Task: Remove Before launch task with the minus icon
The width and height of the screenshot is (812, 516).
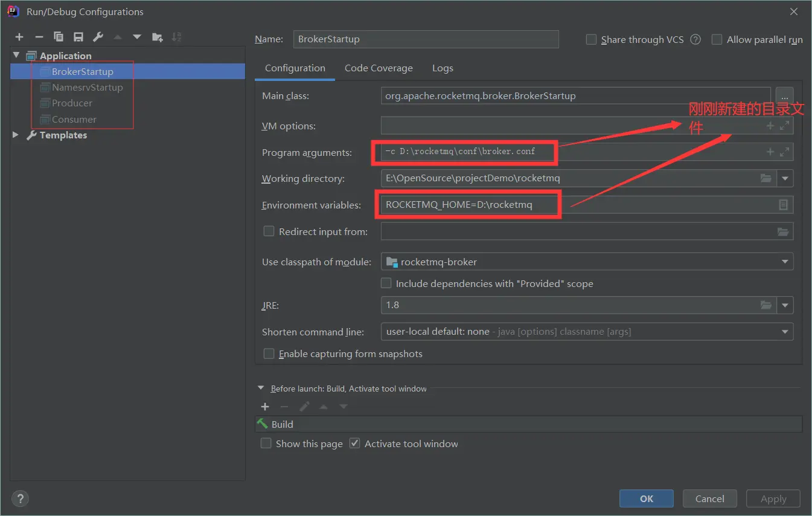Action: (284, 407)
